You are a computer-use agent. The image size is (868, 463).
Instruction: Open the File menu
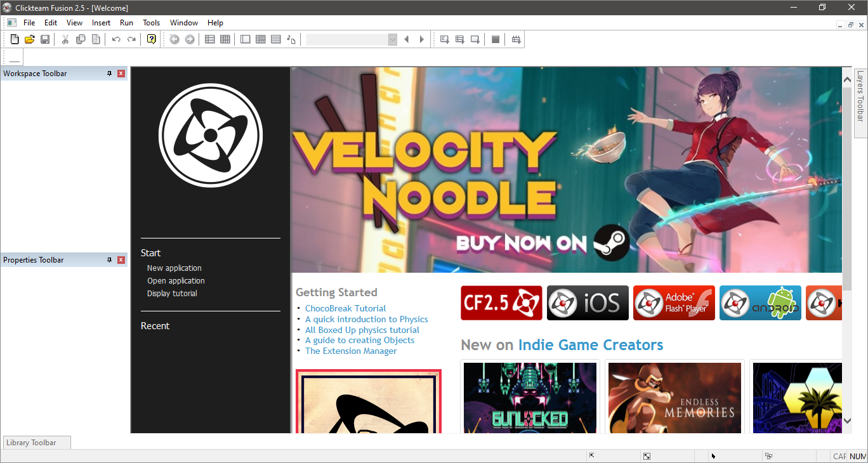(29, 23)
